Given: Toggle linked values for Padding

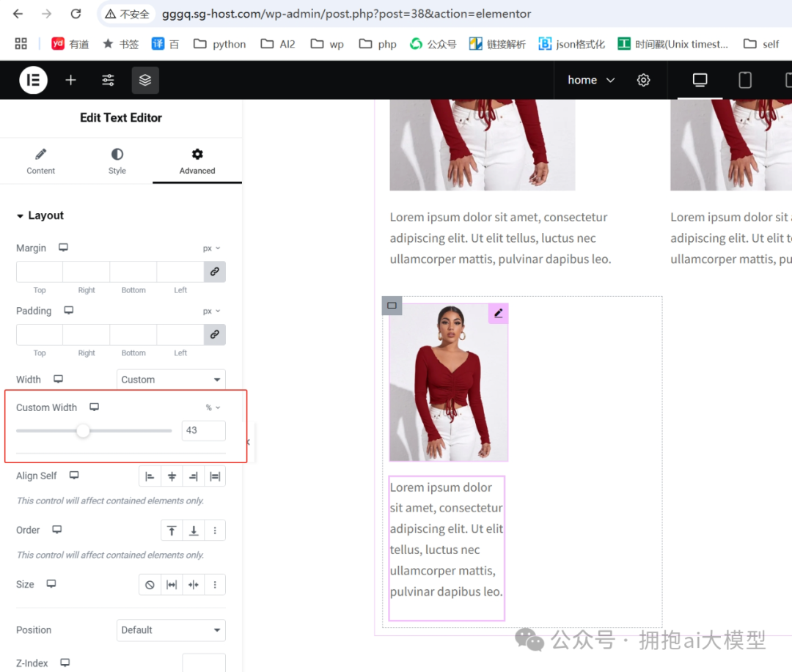Looking at the screenshot, I should 214,335.
